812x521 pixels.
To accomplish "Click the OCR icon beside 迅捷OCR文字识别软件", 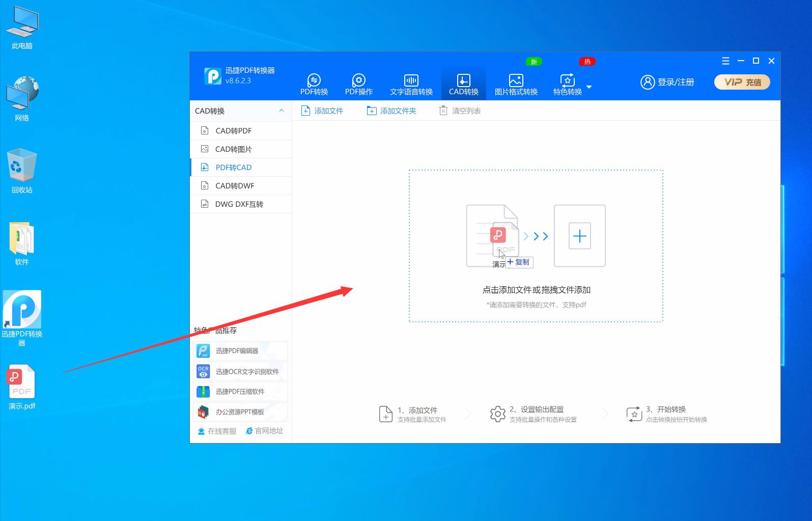I will [203, 371].
